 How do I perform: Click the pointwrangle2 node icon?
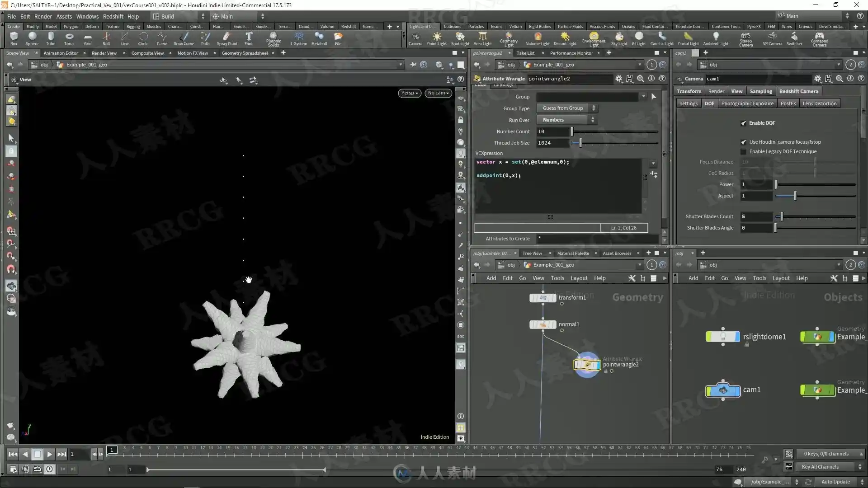[587, 364]
